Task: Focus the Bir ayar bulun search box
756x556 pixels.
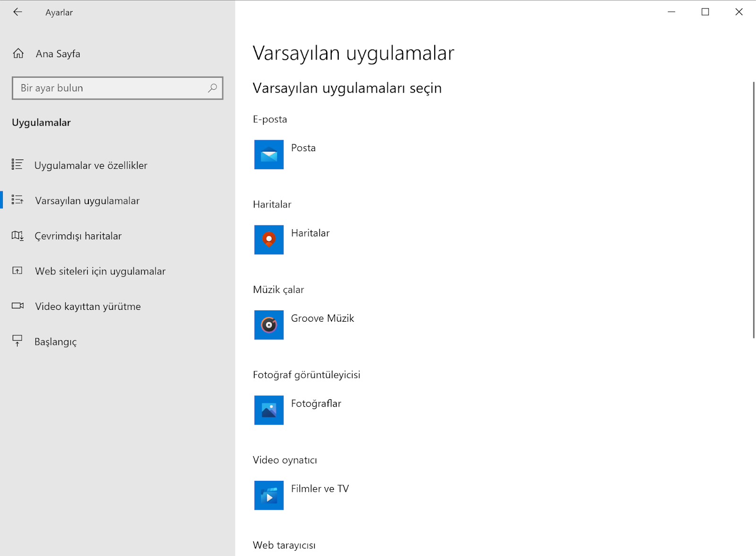Action: (x=118, y=88)
